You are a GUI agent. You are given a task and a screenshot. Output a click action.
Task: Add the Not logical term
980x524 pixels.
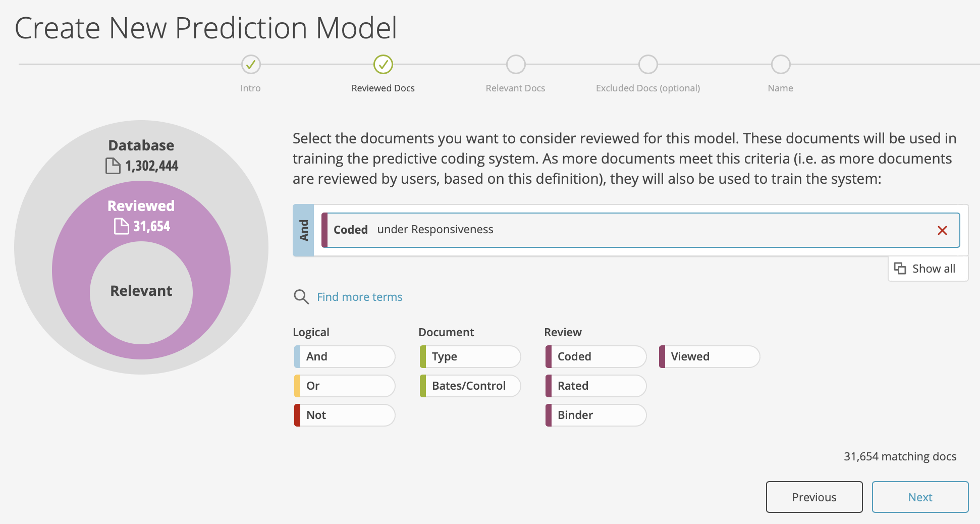pos(345,415)
